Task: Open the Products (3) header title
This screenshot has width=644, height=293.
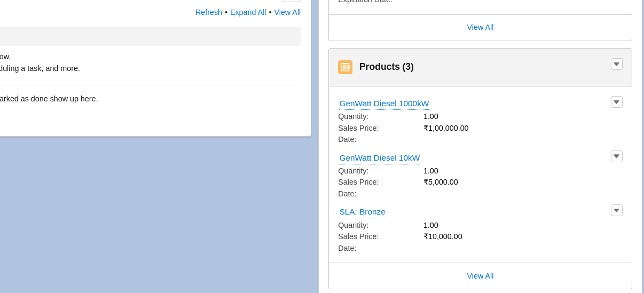Action: pos(386,67)
